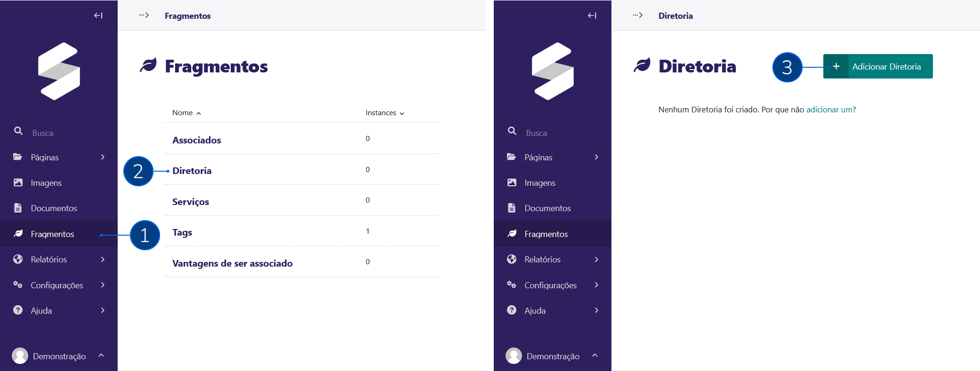Collapse the sidebar beside the Fragmentos list
The height and width of the screenshot is (371, 980).
point(98,16)
